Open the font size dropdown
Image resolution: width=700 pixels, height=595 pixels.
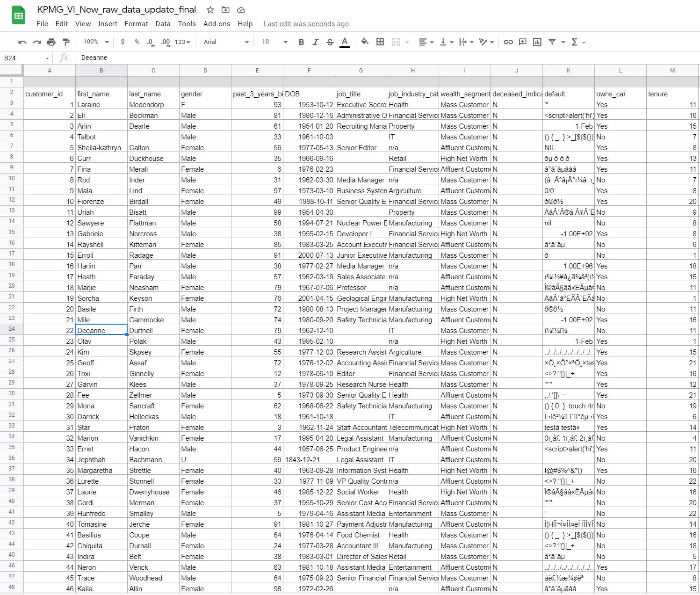286,42
